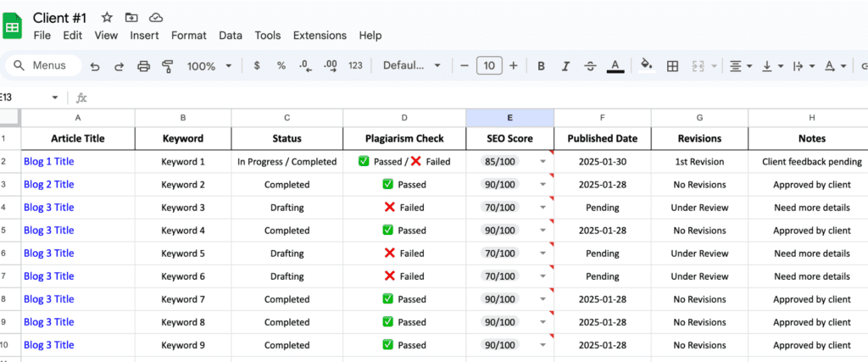The width and height of the screenshot is (868, 362).
Task: Expand SEO Score dropdown in row 4
Action: (542, 208)
